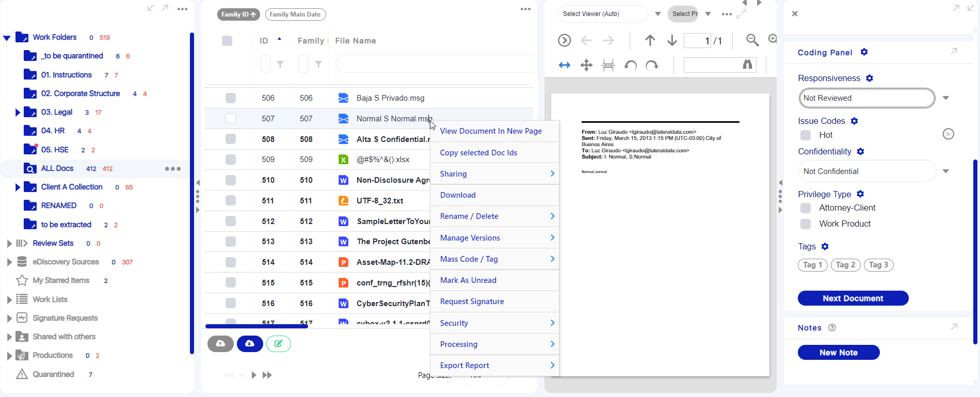
Task: Open Responsiveness gear settings
Action: click(x=870, y=78)
